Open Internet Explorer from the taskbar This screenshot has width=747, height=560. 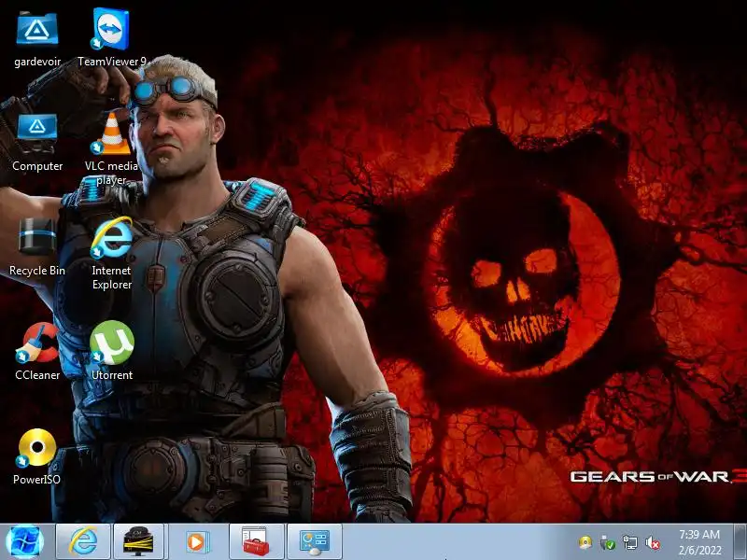click(x=83, y=541)
